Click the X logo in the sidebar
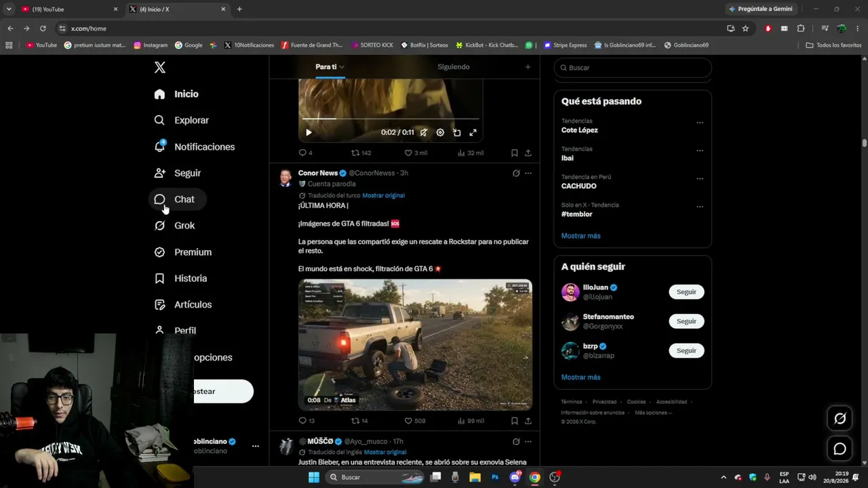868x488 pixels. pos(160,67)
